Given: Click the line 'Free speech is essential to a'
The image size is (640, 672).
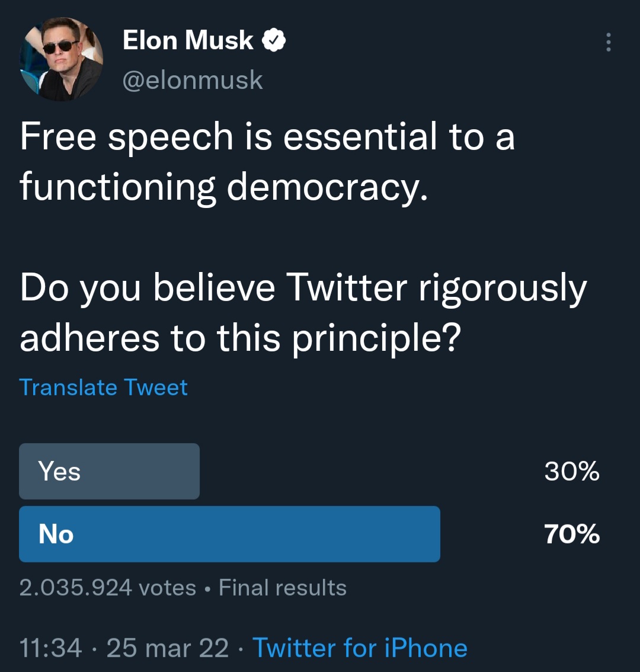Looking at the screenshot, I should point(267,136).
